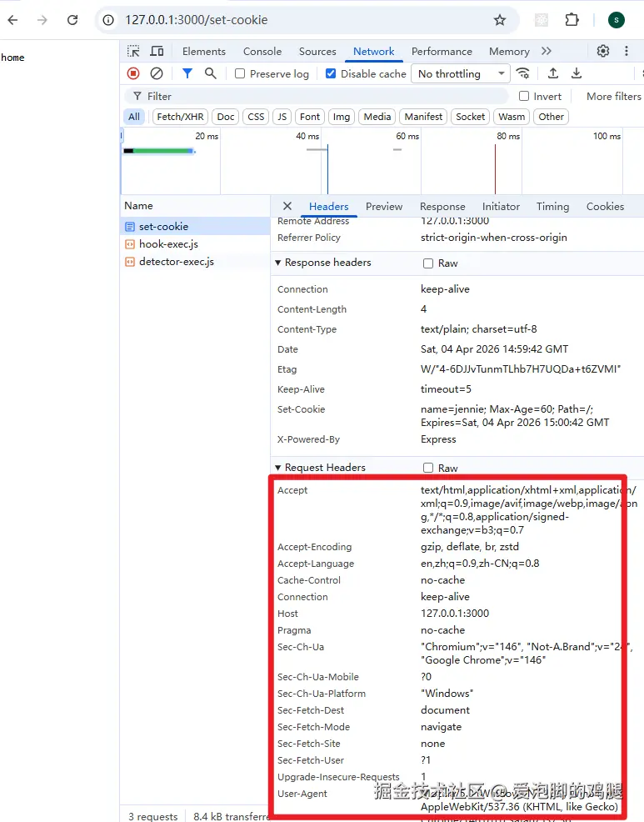Select the Network tab
644x822 pixels.
(373, 52)
